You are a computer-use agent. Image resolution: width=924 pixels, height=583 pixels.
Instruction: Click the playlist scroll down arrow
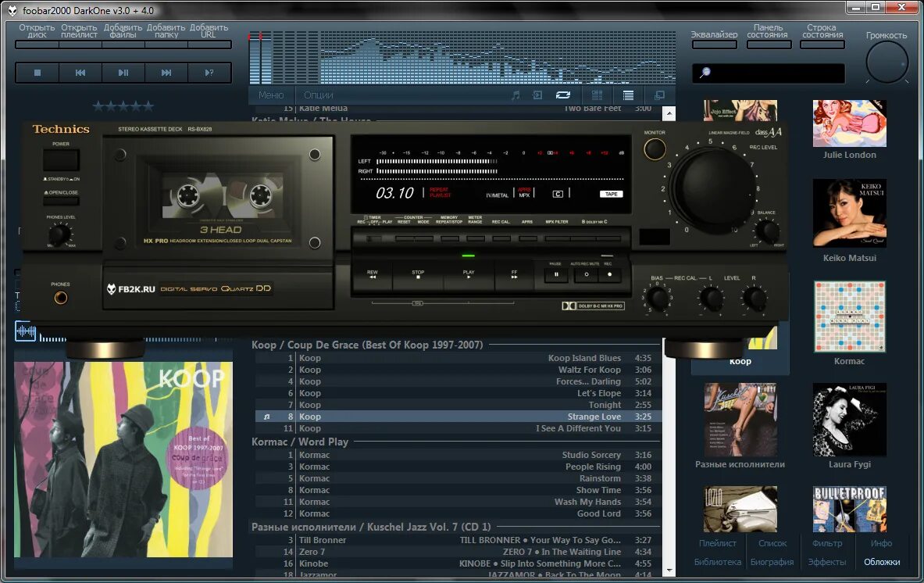[x=669, y=571]
